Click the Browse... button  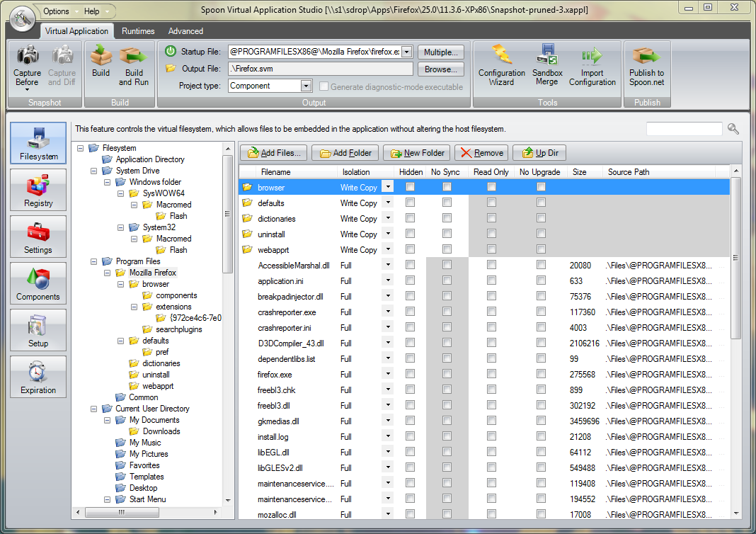(441, 69)
